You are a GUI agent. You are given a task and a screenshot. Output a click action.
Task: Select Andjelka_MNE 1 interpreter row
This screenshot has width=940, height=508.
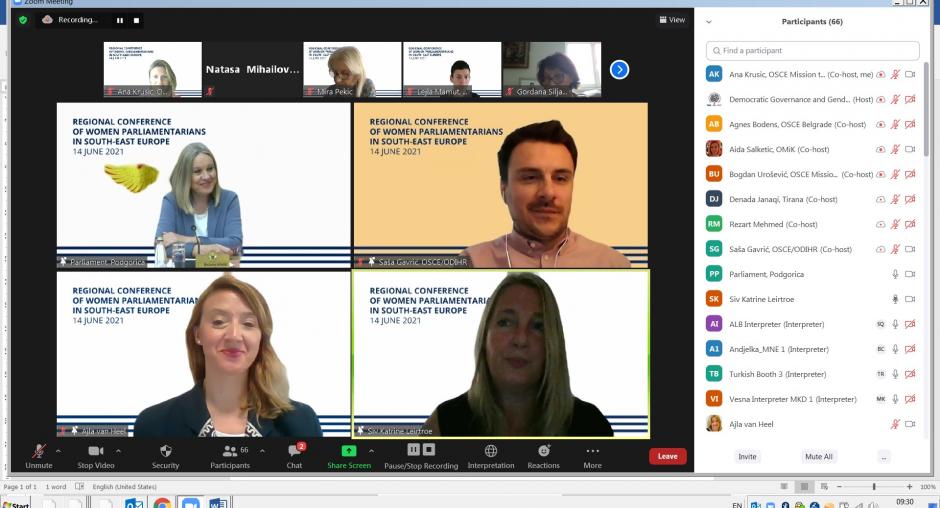tap(812, 349)
